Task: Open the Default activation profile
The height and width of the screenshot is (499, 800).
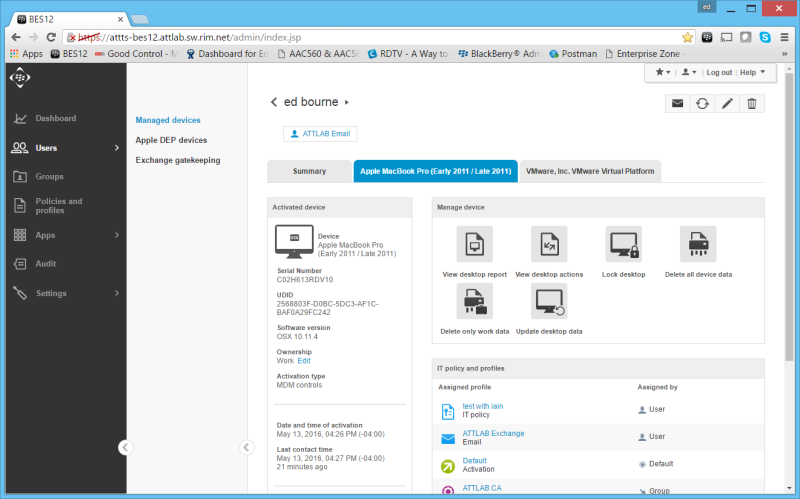Action: click(474, 461)
